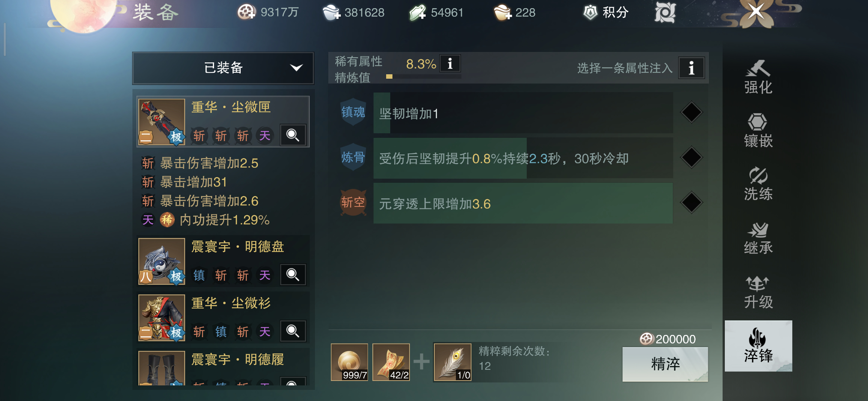Switch to the 淬锋 tab
This screenshot has width=868, height=401.
point(758,346)
